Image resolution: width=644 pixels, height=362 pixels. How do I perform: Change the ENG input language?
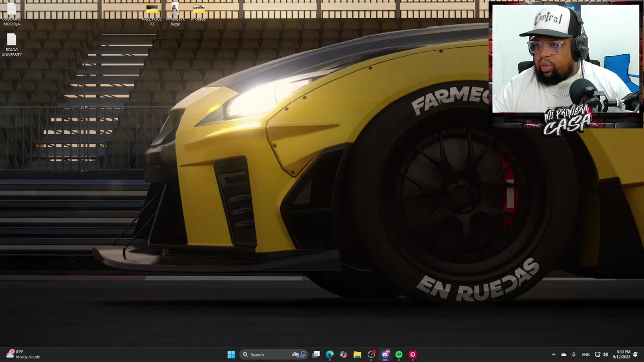pyautogui.click(x=586, y=354)
